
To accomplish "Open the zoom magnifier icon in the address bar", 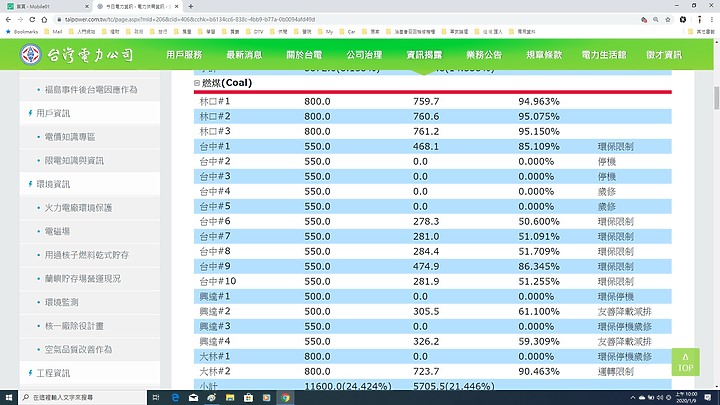I will click(x=656, y=19).
